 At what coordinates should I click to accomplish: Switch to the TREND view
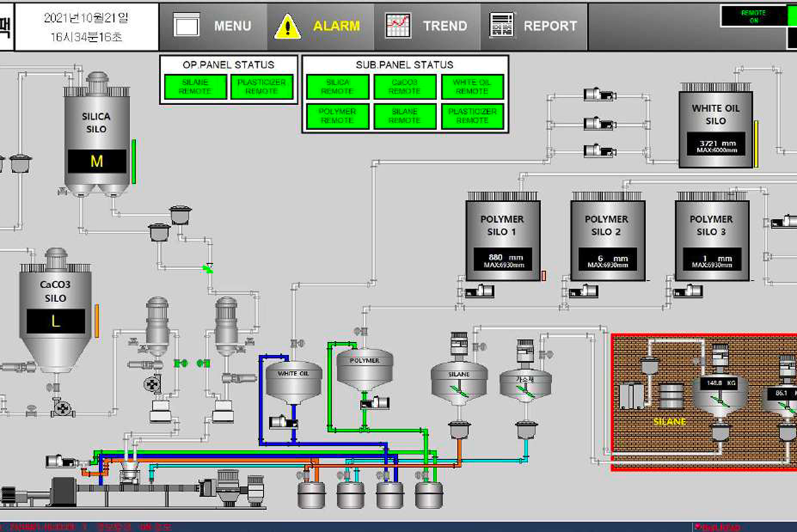point(427,26)
